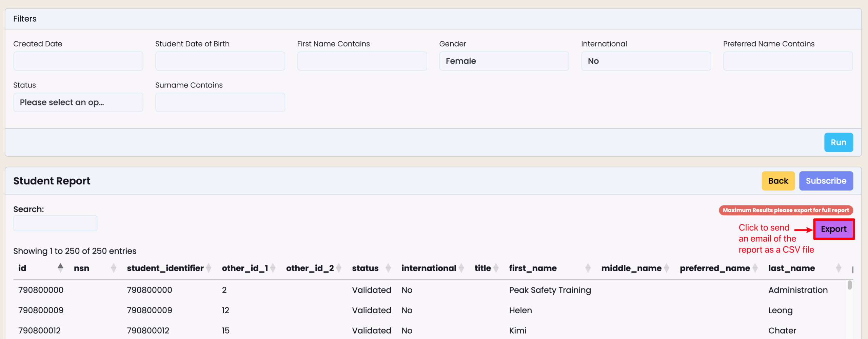
Task: Export the report as CSV
Action: pyautogui.click(x=833, y=229)
